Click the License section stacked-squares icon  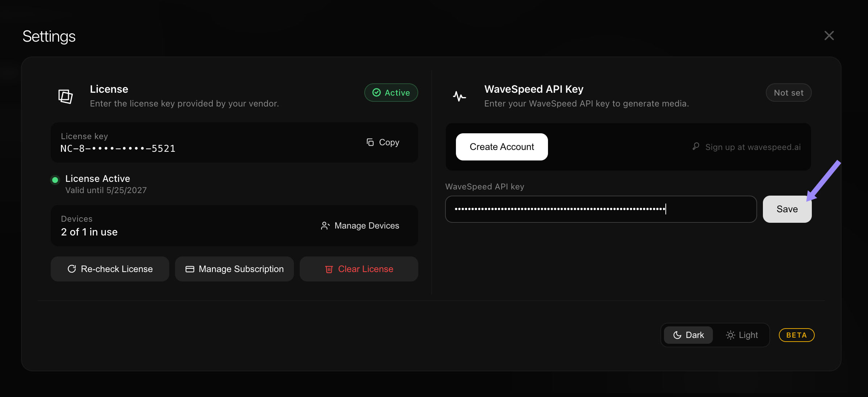(66, 96)
